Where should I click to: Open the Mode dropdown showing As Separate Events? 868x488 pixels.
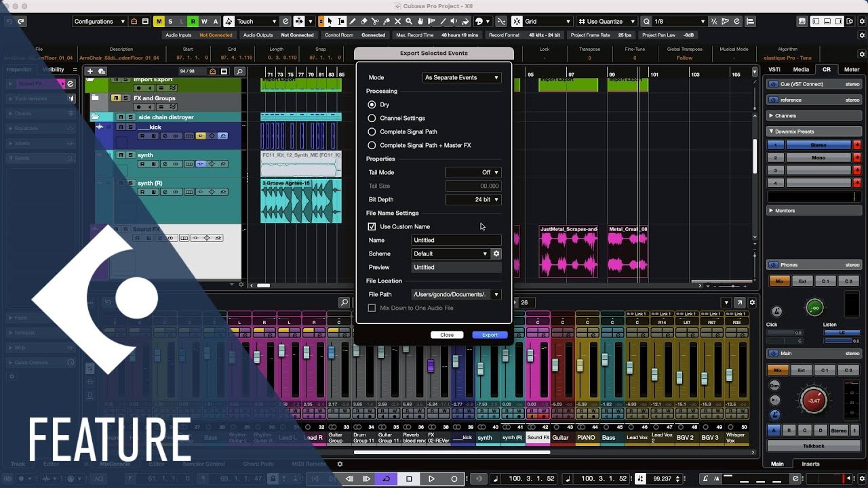tap(461, 77)
